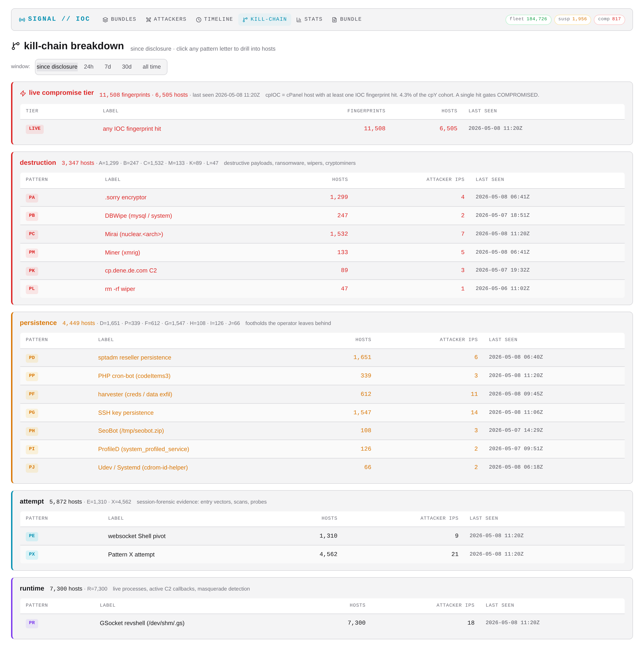Click the Bundles stack icon

tap(105, 20)
